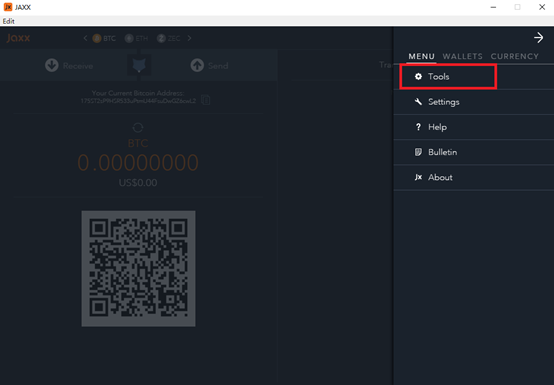Select the BTC coin icon
554x385 pixels.
click(x=97, y=38)
